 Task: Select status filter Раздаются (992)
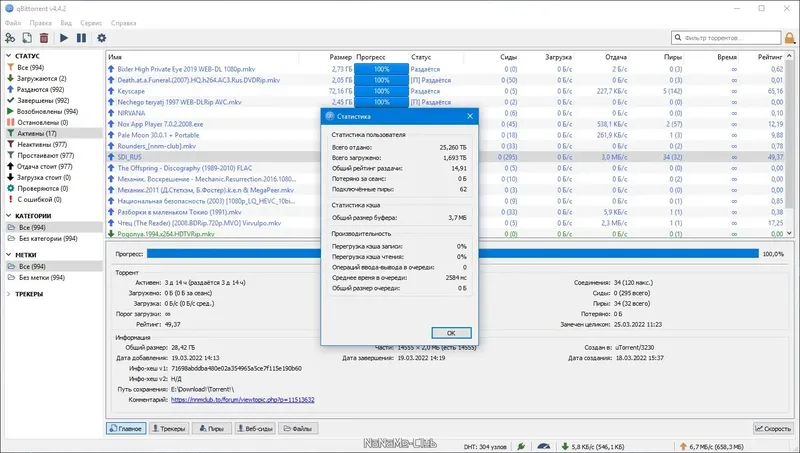40,89
